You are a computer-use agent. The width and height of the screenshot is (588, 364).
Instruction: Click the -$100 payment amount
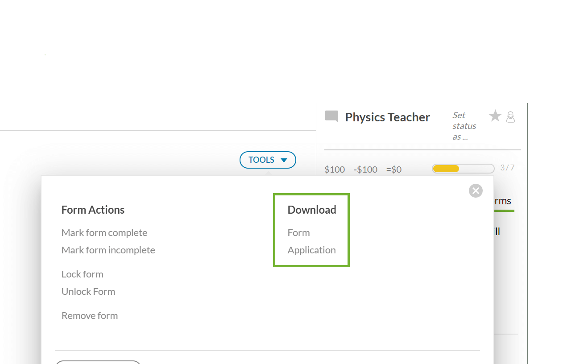365,170
